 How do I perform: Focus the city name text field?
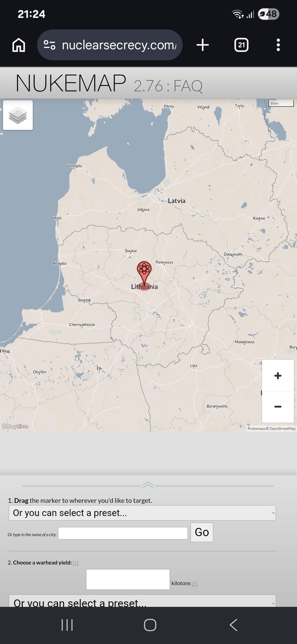123,533
